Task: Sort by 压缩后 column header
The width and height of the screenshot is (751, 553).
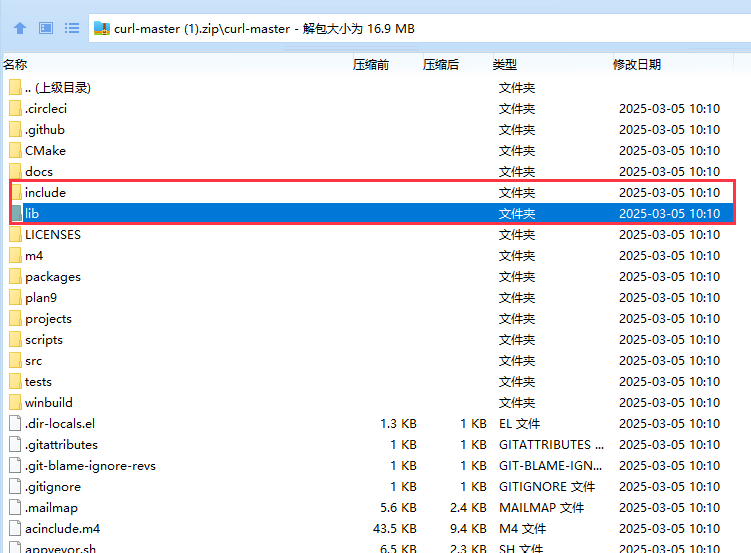Action: coord(441,64)
